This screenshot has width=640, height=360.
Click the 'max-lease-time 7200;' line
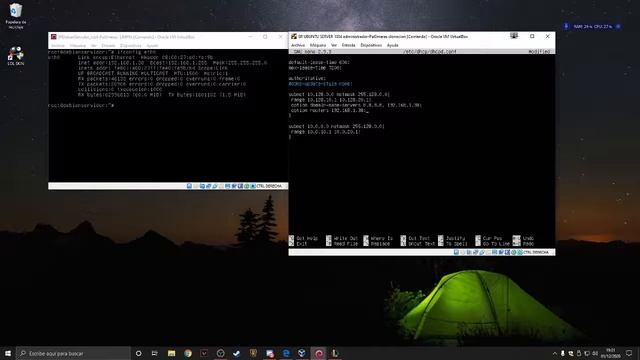pos(315,68)
